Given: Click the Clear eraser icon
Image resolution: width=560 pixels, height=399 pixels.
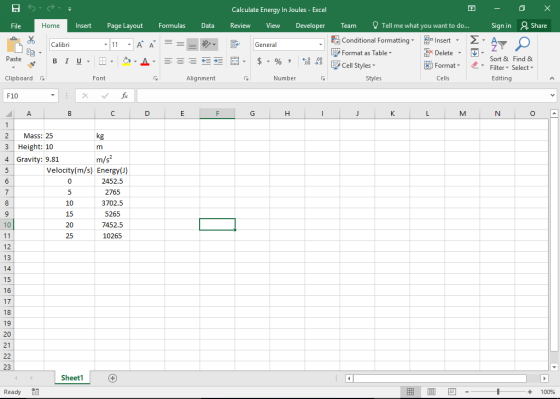Looking at the screenshot, I should click(475, 65).
